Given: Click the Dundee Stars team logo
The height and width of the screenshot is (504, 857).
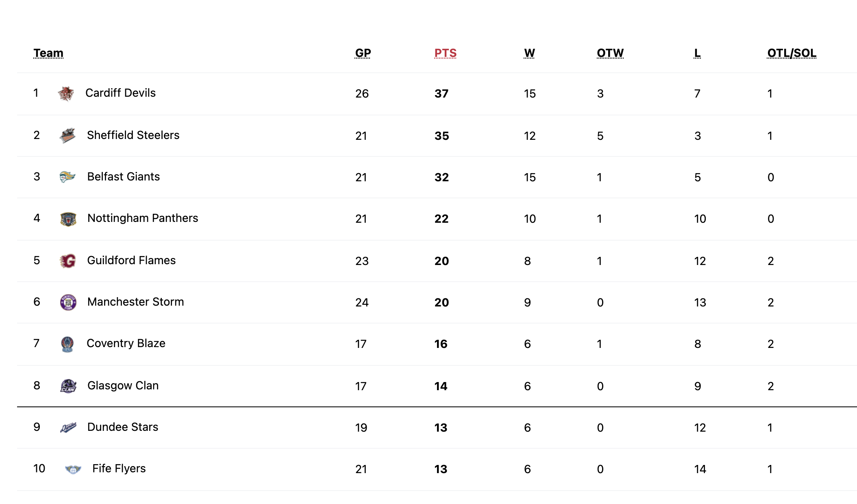Looking at the screenshot, I should [x=68, y=428].
